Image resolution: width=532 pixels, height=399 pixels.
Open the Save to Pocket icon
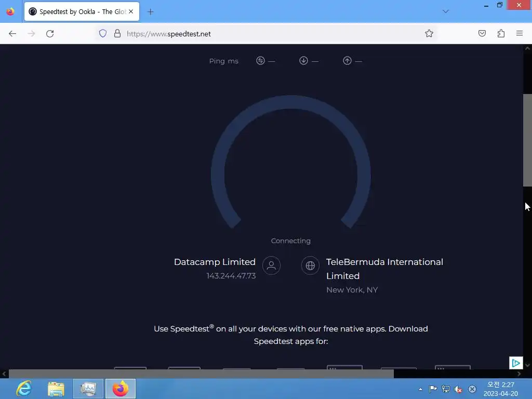[x=482, y=33]
